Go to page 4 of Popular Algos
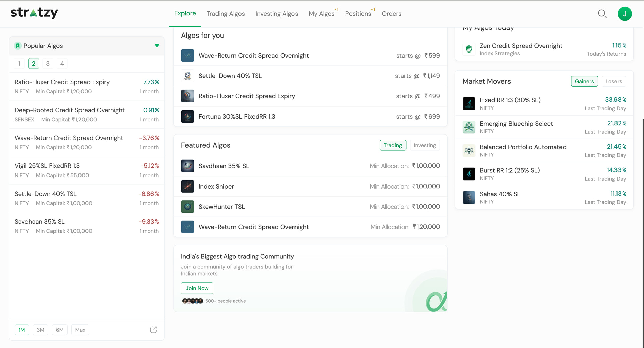Viewport: 644px width, 348px height. coord(62,64)
